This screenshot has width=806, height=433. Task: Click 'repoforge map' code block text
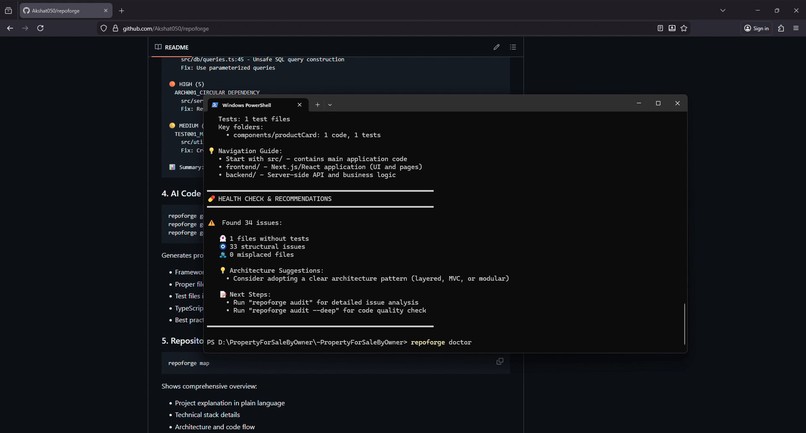coord(189,363)
